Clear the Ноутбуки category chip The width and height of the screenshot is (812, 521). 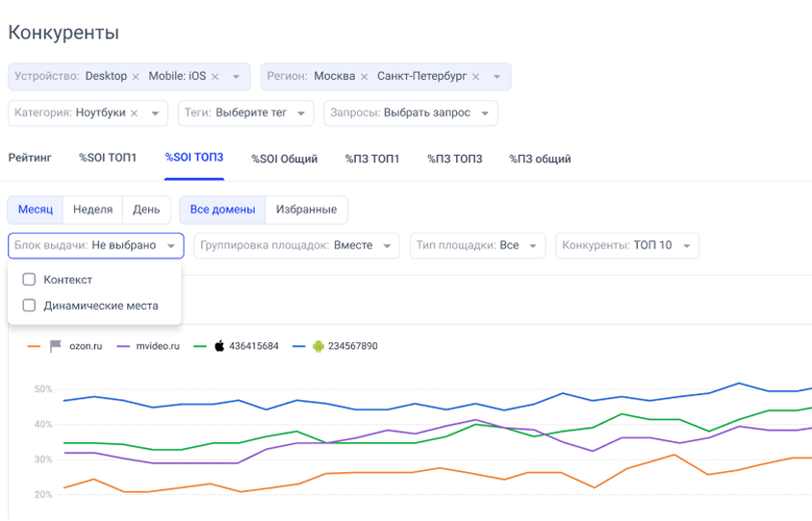[135, 113]
